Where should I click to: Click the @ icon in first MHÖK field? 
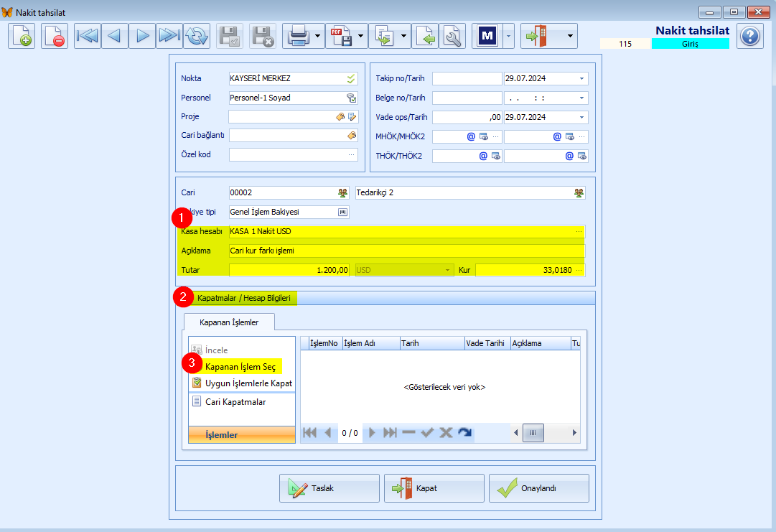pos(471,136)
